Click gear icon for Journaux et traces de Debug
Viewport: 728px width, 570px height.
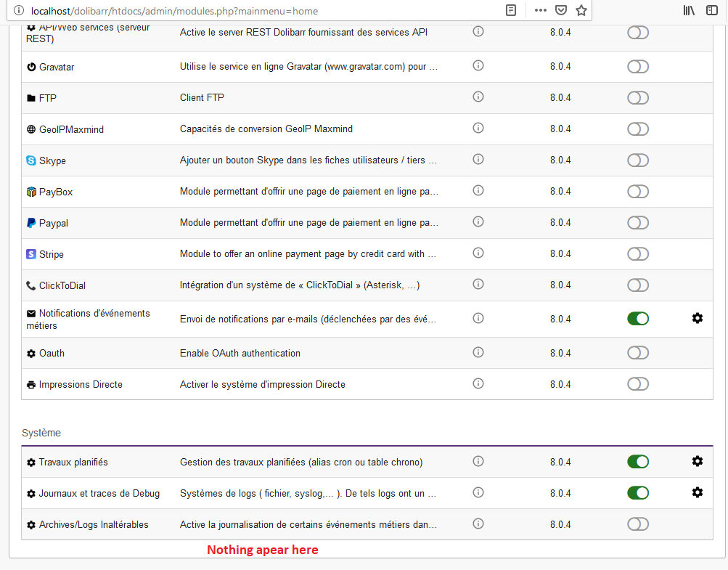point(697,492)
